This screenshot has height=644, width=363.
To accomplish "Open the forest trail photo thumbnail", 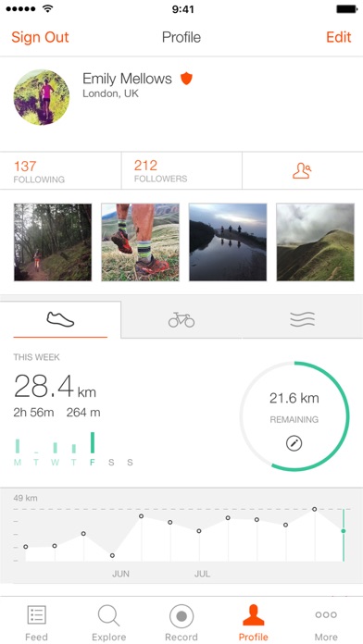I will [53, 242].
